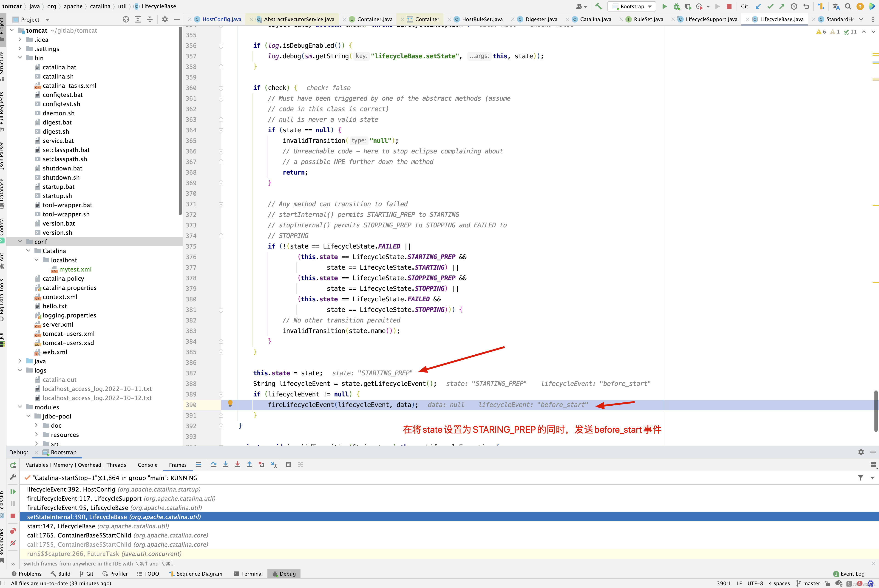Viewport: 879px width, 588px height.
Task: Select opened file locate target icon in Project panel
Action: pos(126,20)
